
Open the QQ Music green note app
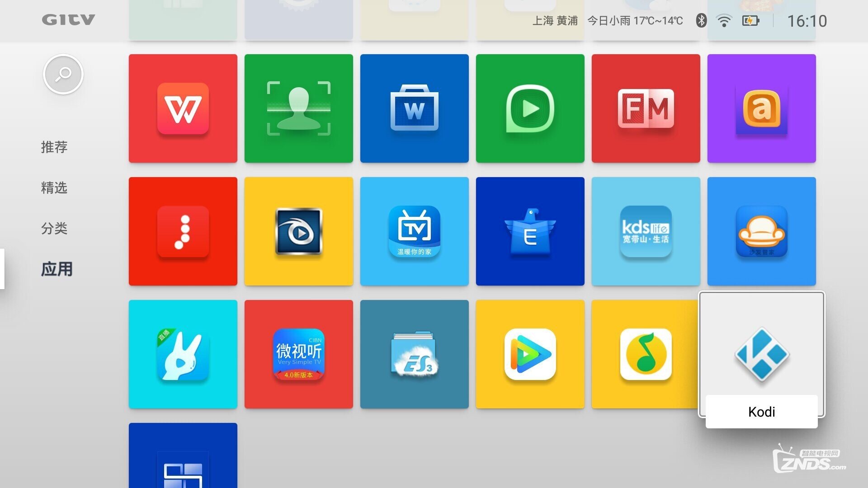[646, 354]
